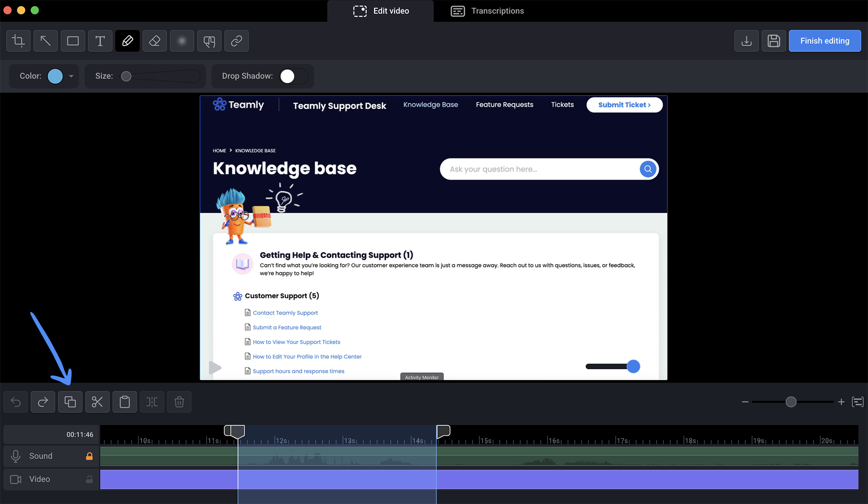Select the click highlight cursor tool
868x504 pixels.
(x=209, y=41)
